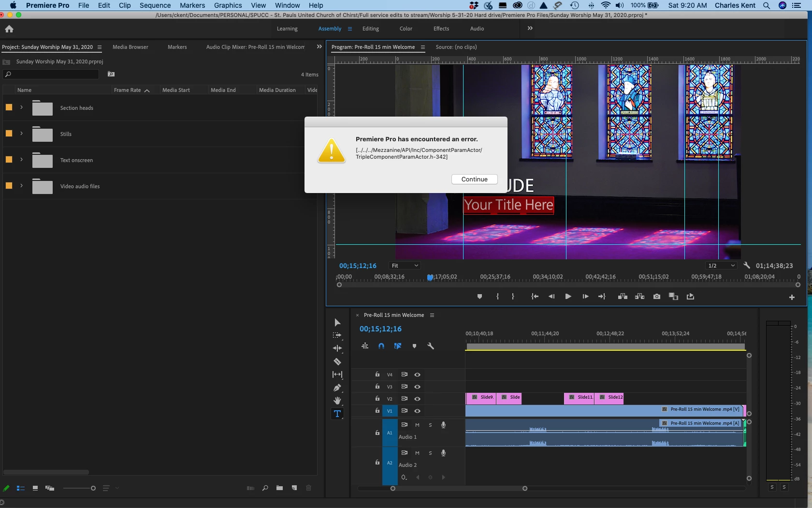Toggle V1 track output eye

(418, 411)
